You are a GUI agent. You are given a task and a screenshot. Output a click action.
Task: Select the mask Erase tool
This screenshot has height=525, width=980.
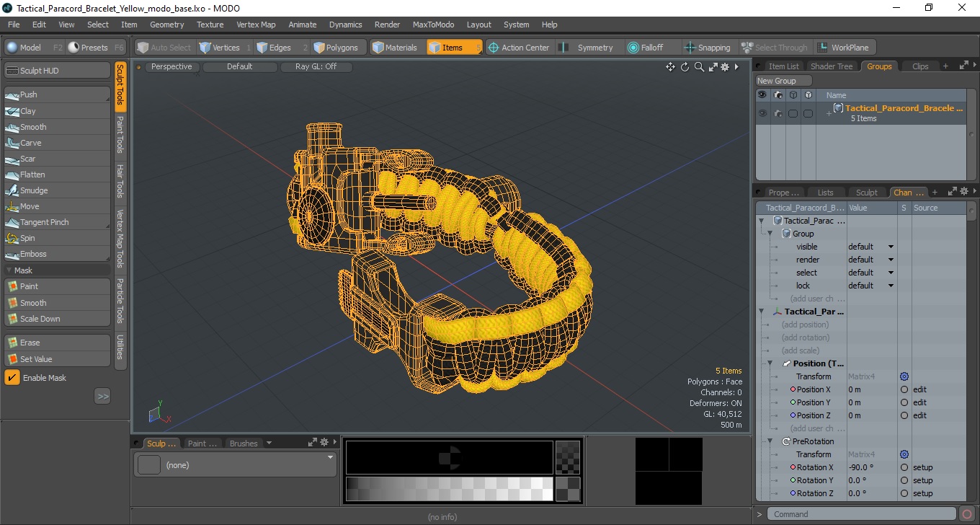tap(57, 343)
